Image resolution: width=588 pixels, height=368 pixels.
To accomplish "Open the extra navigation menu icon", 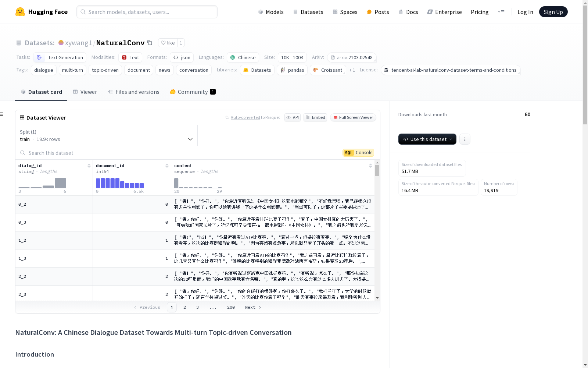I will point(501,12).
